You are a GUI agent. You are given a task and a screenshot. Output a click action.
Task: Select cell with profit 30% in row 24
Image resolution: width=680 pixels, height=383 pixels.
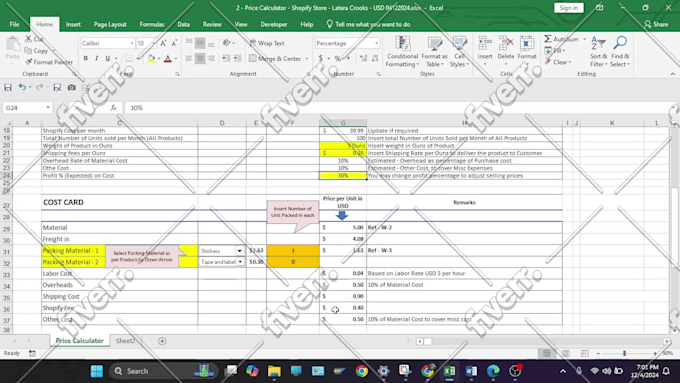pos(343,176)
